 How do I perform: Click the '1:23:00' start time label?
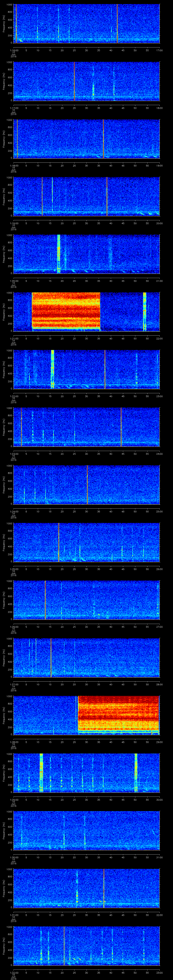click(14, 454)
